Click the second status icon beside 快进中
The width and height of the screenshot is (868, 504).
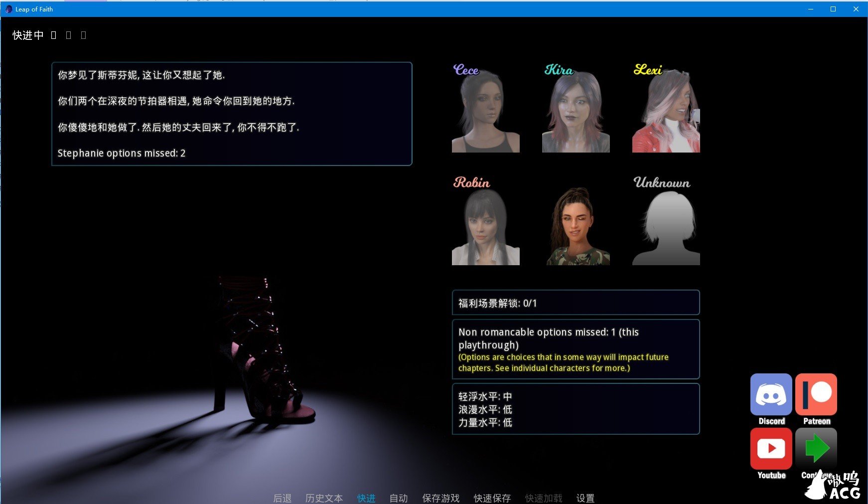click(x=68, y=35)
